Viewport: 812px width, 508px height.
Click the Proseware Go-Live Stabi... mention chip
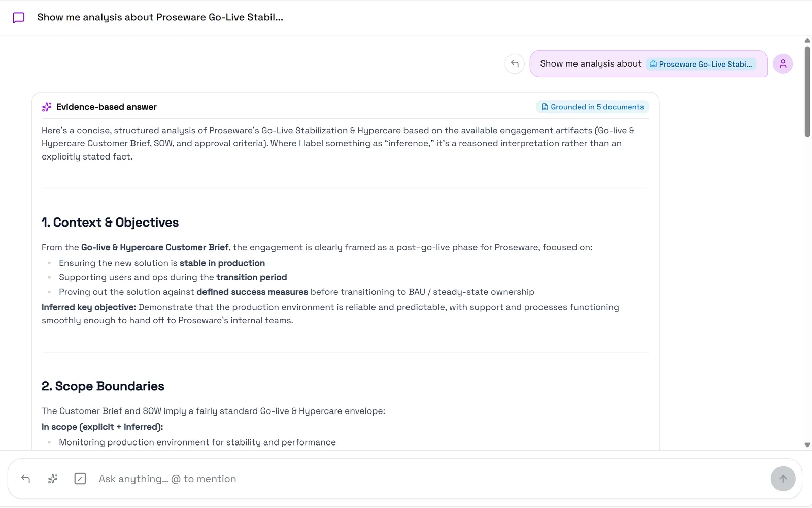click(x=701, y=64)
